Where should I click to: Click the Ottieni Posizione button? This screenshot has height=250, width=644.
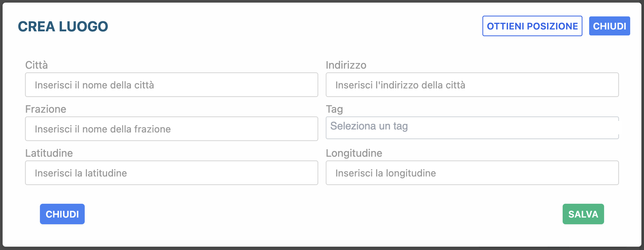532,26
